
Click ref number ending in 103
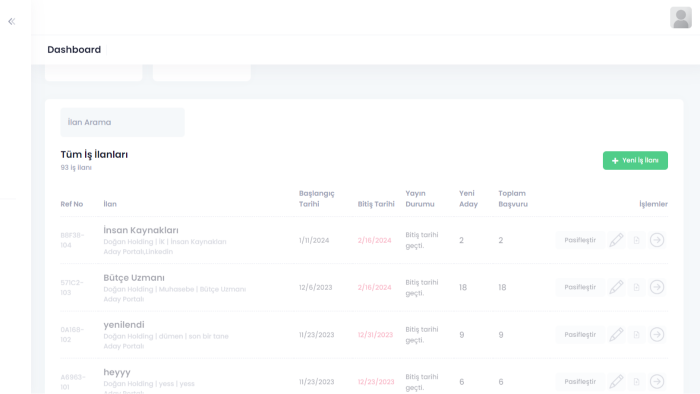tap(72, 287)
